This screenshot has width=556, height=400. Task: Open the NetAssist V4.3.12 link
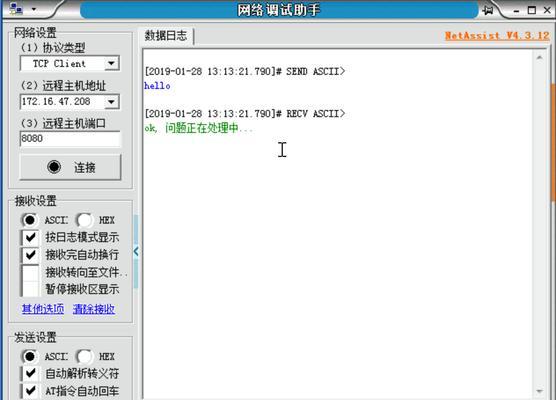point(497,35)
